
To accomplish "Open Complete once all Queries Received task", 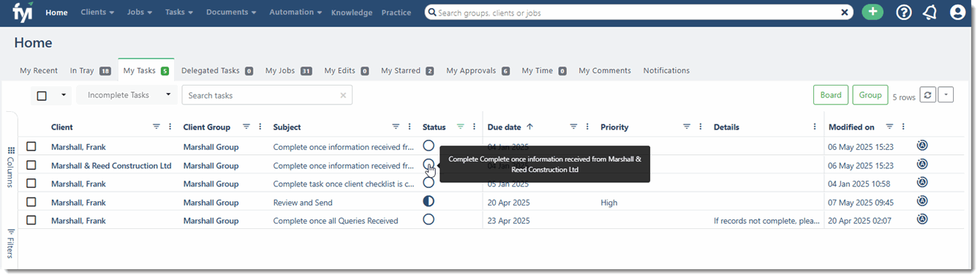I will coord(336,221).
